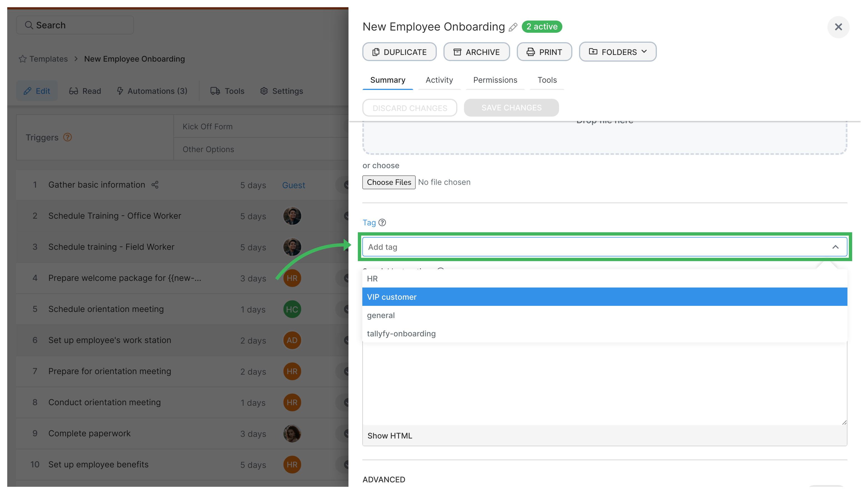The width and height of the screenshot is (868, 494).
Task: Click Tag help question mark icon
Action: click(382, 223)
